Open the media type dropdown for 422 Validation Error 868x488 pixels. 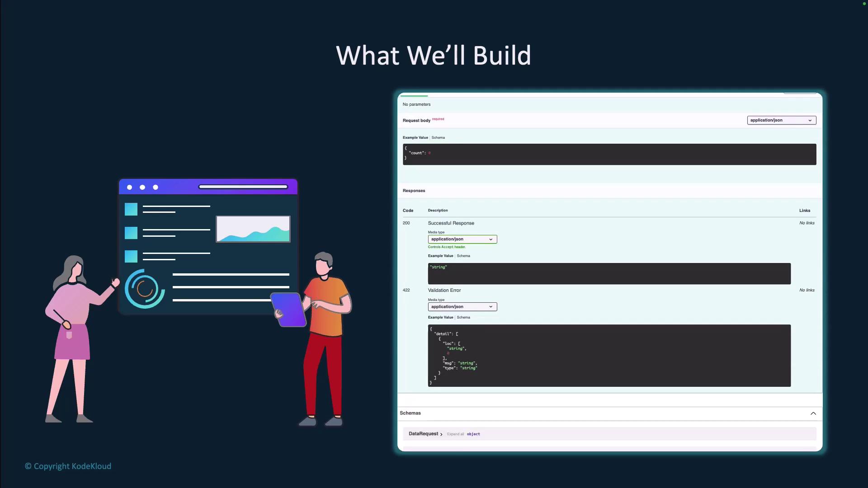tap(462, 307)
